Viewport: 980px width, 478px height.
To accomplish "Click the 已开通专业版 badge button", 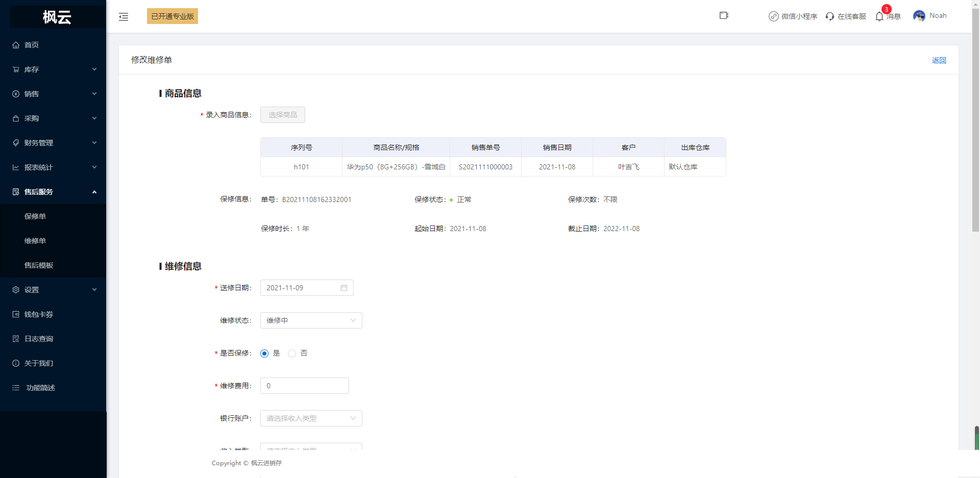I will pos(173,16).
